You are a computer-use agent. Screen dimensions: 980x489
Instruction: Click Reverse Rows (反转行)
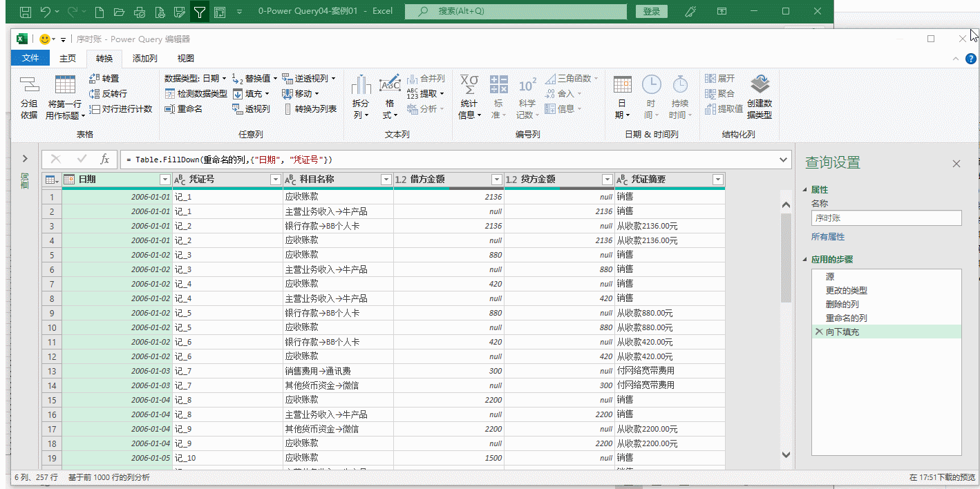pos(109,93)
